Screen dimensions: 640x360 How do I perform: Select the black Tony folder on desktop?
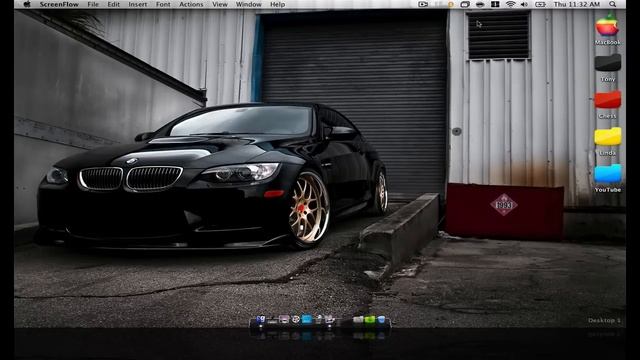click(608, 63)
